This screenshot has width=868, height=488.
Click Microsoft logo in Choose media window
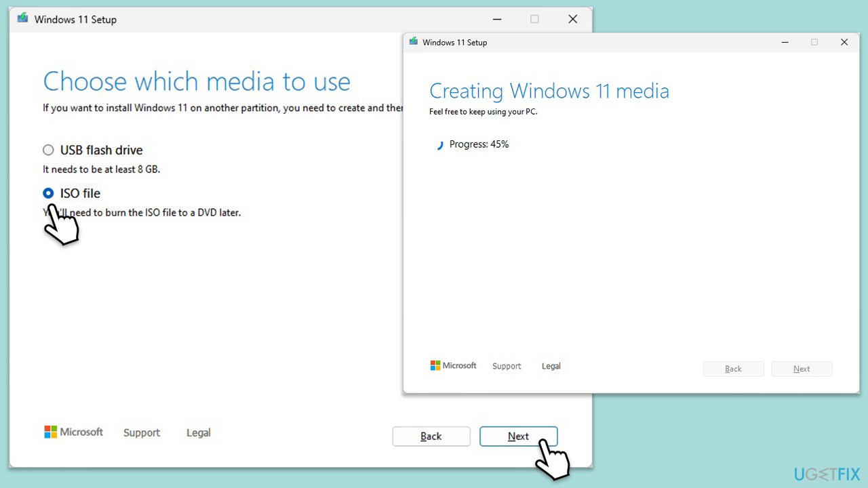coord(74,432)
